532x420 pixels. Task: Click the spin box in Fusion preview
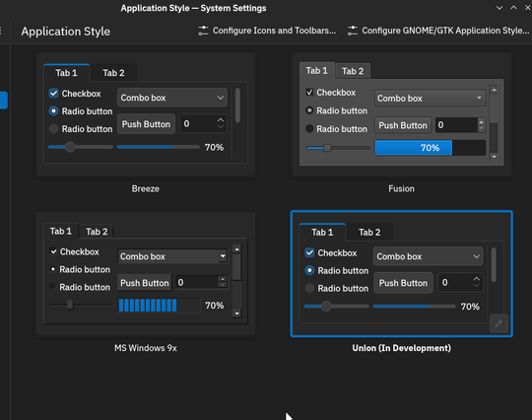click(x=460, y=125)
